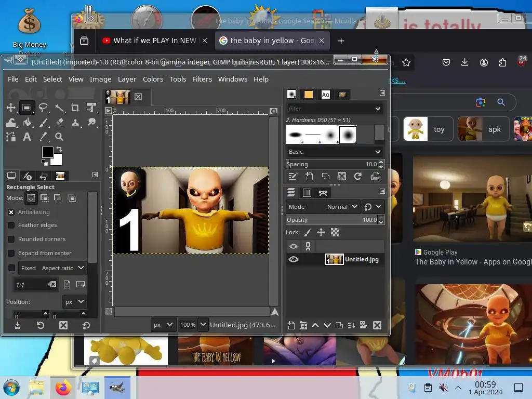Open the Layer menu
Image resolution: width=532 pixels, height=399 pixels.
coord(127,79)
